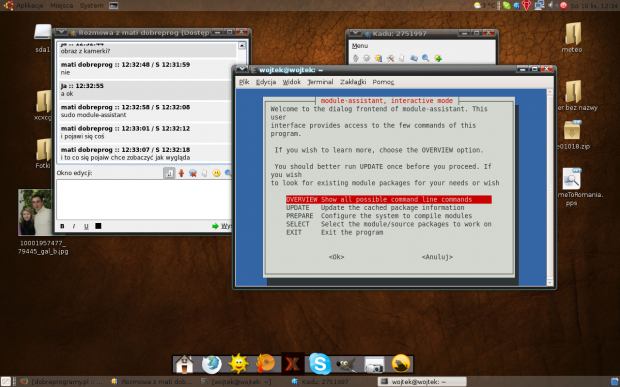
Task: Open the Kadu window title-bar menu arrow
Action: pyautogui.click(x=355, y=33)
